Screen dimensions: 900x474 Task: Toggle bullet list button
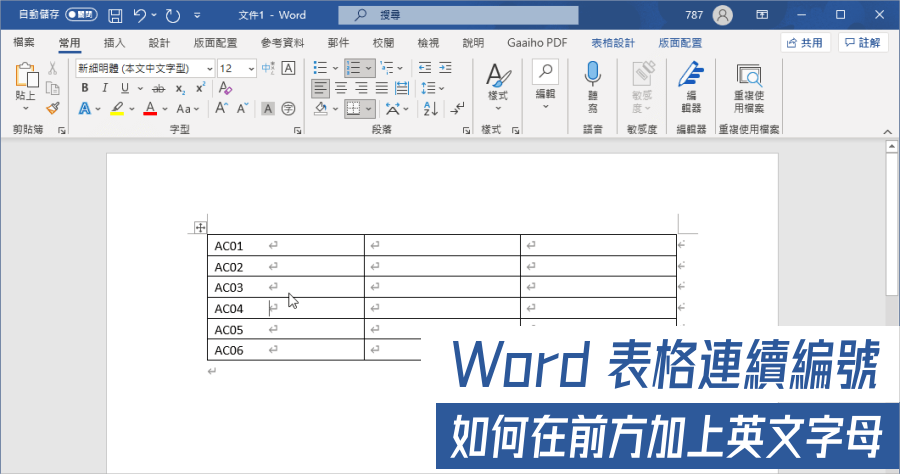[x=320, y=68]
